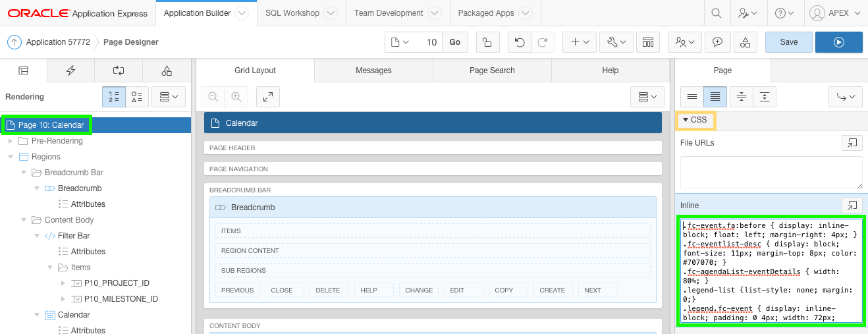The height and width of the screenshot is (334, 868).
Task: Switch to the Processing tab icon
Action: tap(119, 70)
